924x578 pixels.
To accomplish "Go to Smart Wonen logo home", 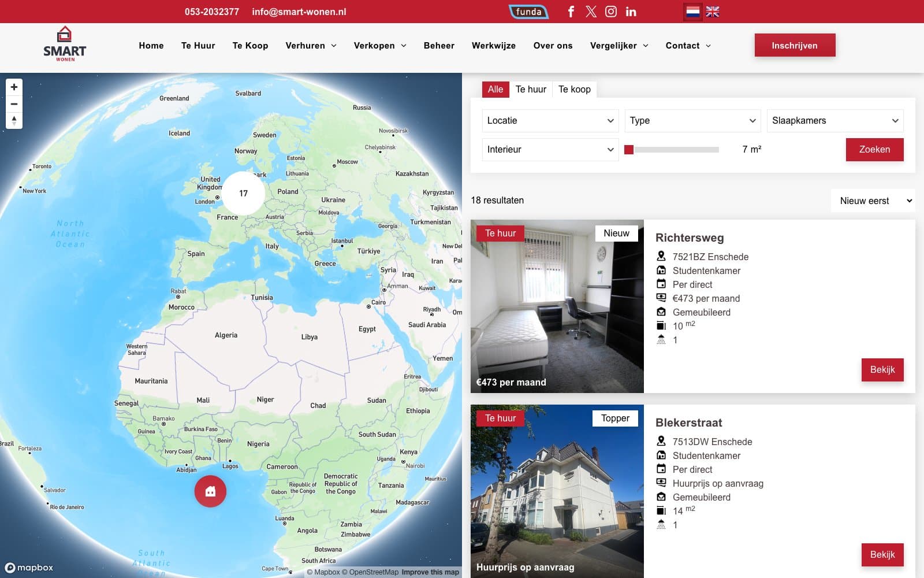I will (x=65, y=44).
